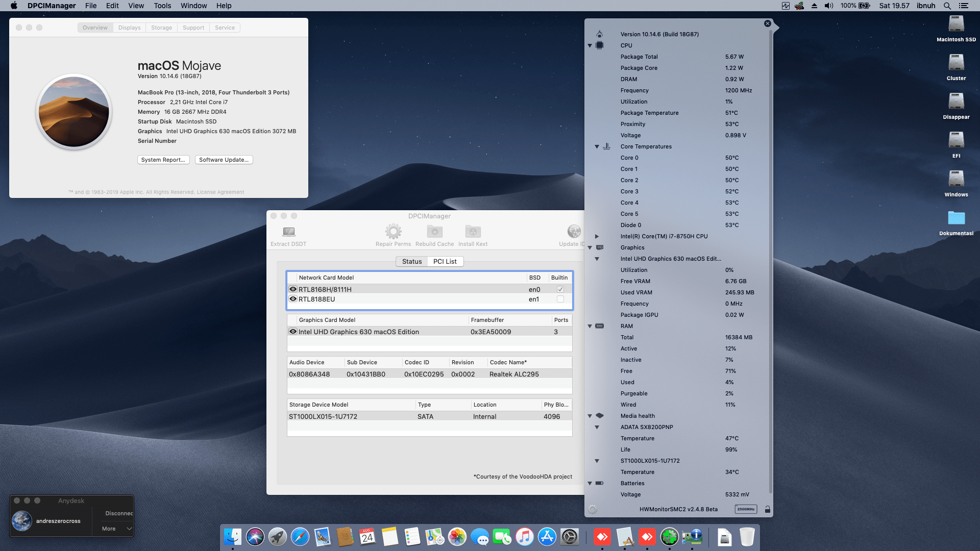Collapse the ADATA SX8200PNP group
This screenshot has height=551, width=980.
click(x=597, y=427)
